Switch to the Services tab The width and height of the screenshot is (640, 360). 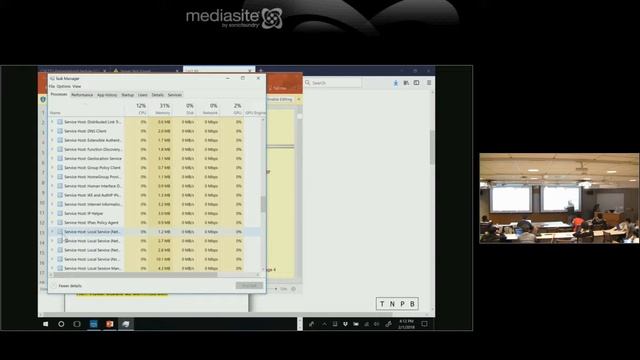point(175,95)
